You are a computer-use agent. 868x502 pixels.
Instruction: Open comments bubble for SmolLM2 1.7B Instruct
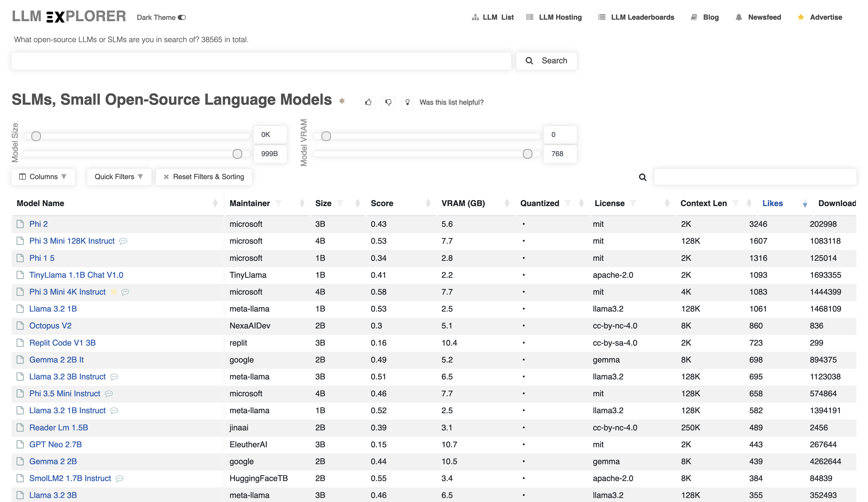pos(119,479)
